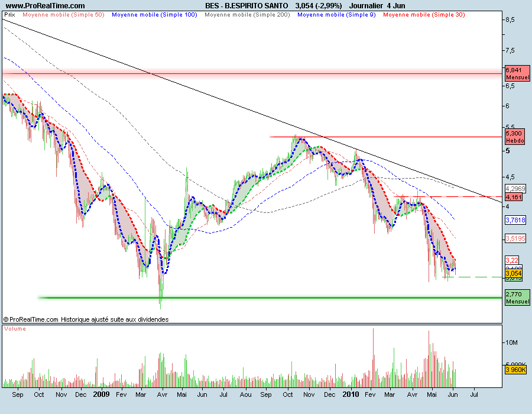Viewport: 532px width, 414px height.
Task: Click the 4,2969 moving average value
Action: tap(515, 189)
